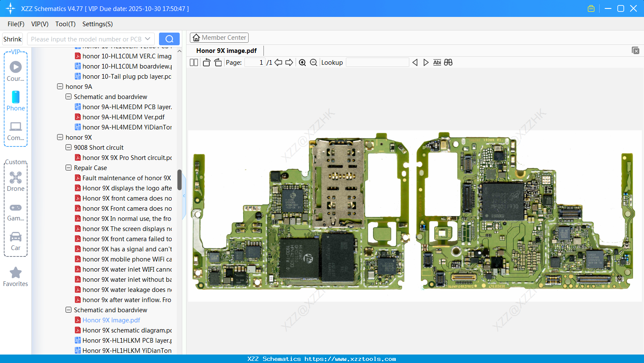Open honor 9A-HL4MEDM YiDianTong file
The height and width of the screenshot is (363, 644).
(123, 127)
